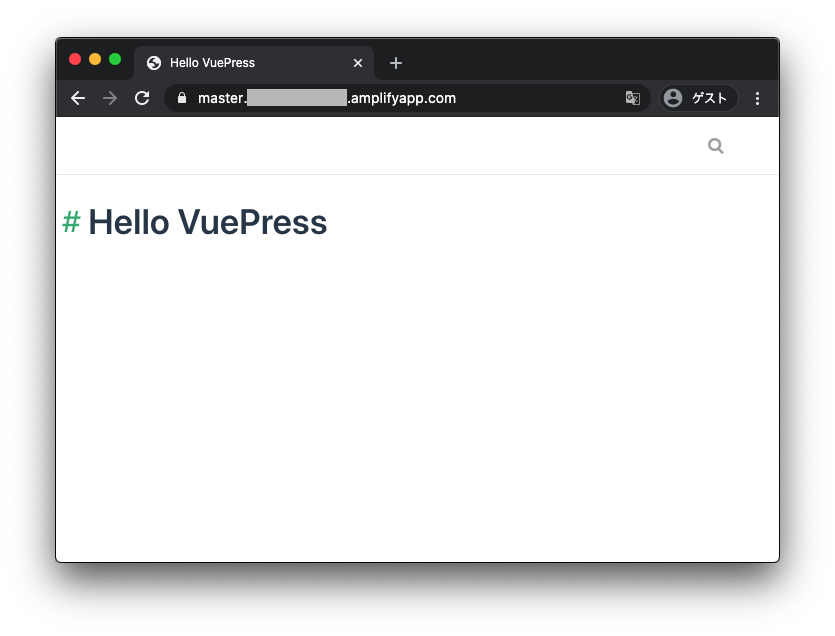This screenshot has height=636, width=835.
Task: Minimize window with the yellow button
Action: 95,59
